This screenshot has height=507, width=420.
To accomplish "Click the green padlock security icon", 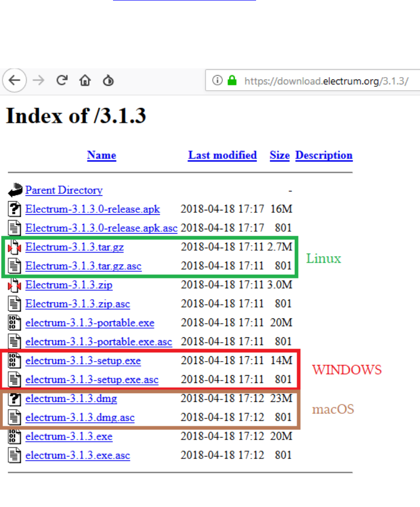I will pyautogui.click(x=232, y=80).
